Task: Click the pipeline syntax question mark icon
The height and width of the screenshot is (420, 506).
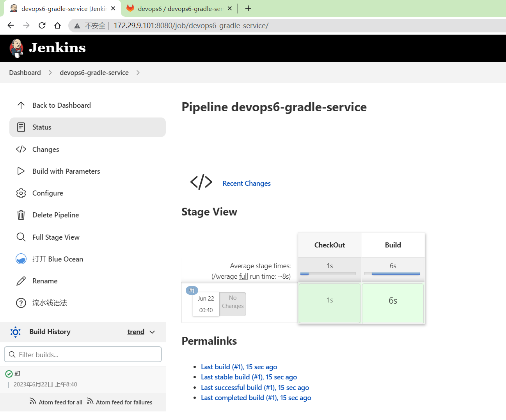Action: [x=21, y=303]
